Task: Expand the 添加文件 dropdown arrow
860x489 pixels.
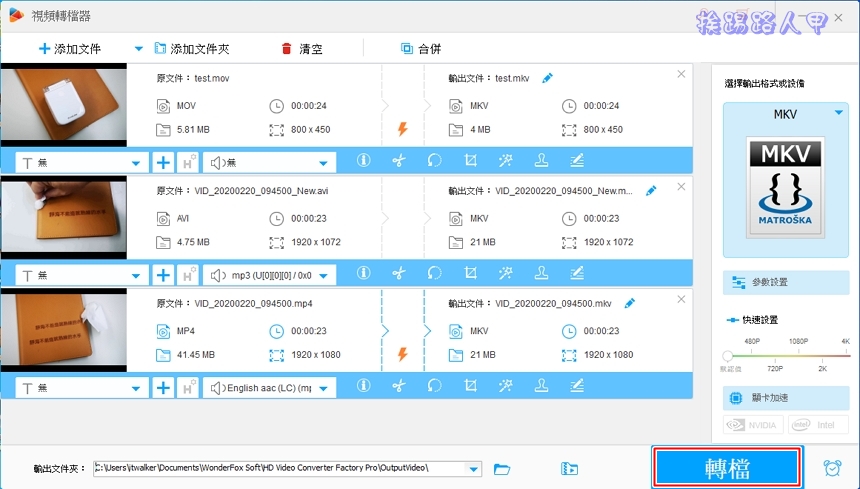Action: [139, 49]
